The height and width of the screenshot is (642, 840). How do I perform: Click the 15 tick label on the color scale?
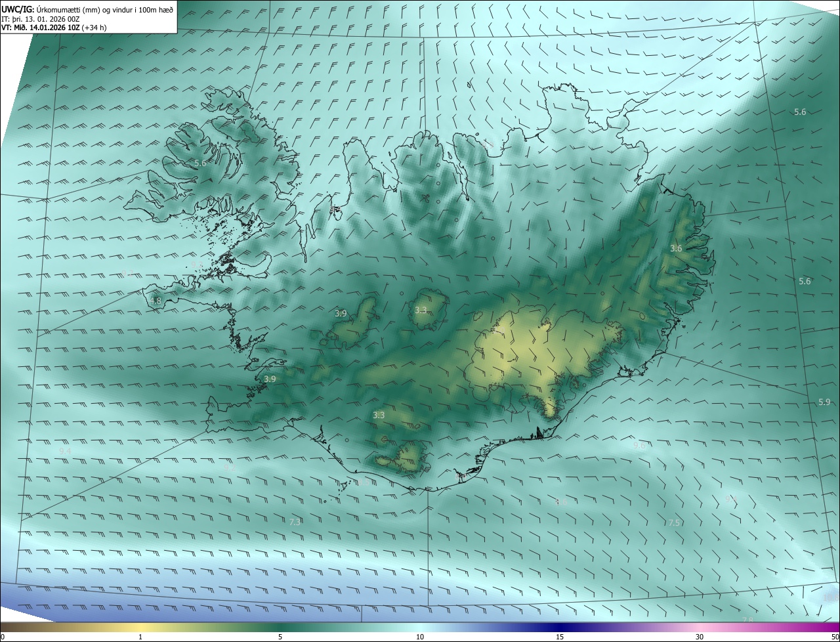[x=560, y=637]
